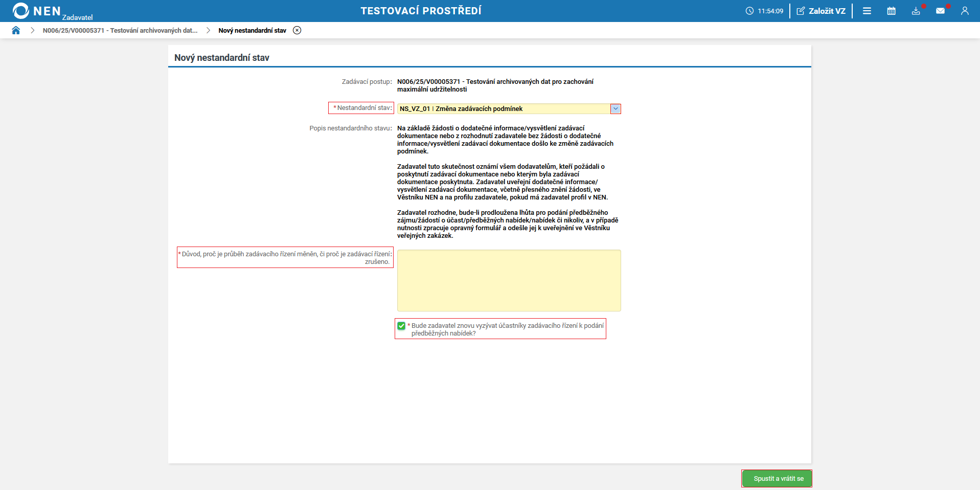The image size is (980, 490).
Task: Click the 11:54:09 time display
Action: pos(770,11)
